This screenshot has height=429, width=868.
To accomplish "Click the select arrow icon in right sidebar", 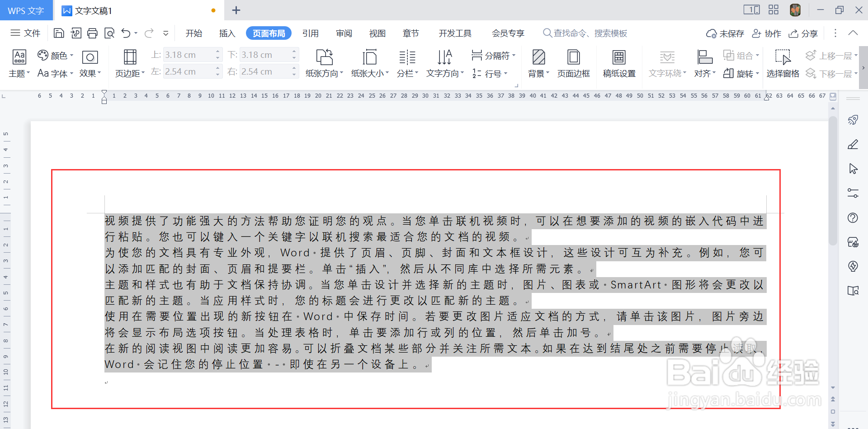I will [853, 169].
